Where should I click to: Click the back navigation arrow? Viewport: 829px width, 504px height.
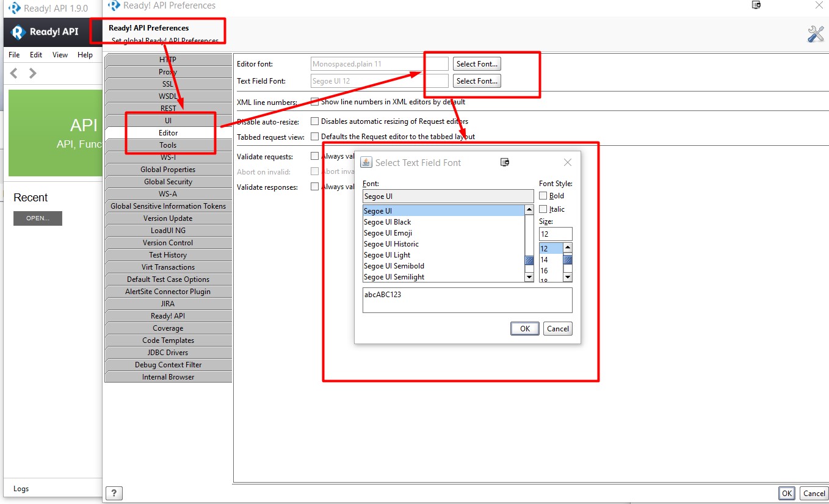[x=13, y=73]
